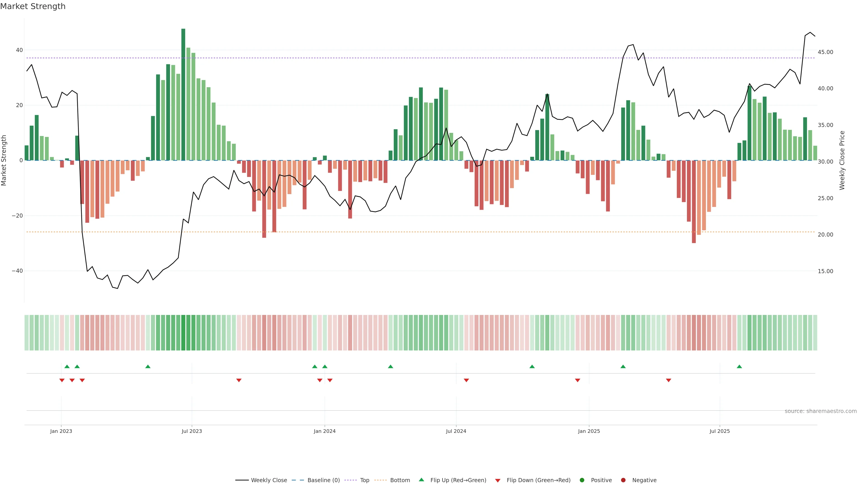Click the flip-down marker just after Jul 2024

coord(466,380)
